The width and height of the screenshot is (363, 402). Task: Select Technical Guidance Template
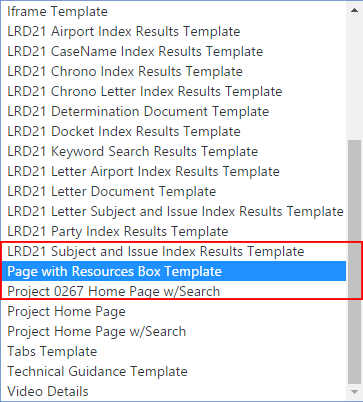pyautogui.click(x=173, y=371)
